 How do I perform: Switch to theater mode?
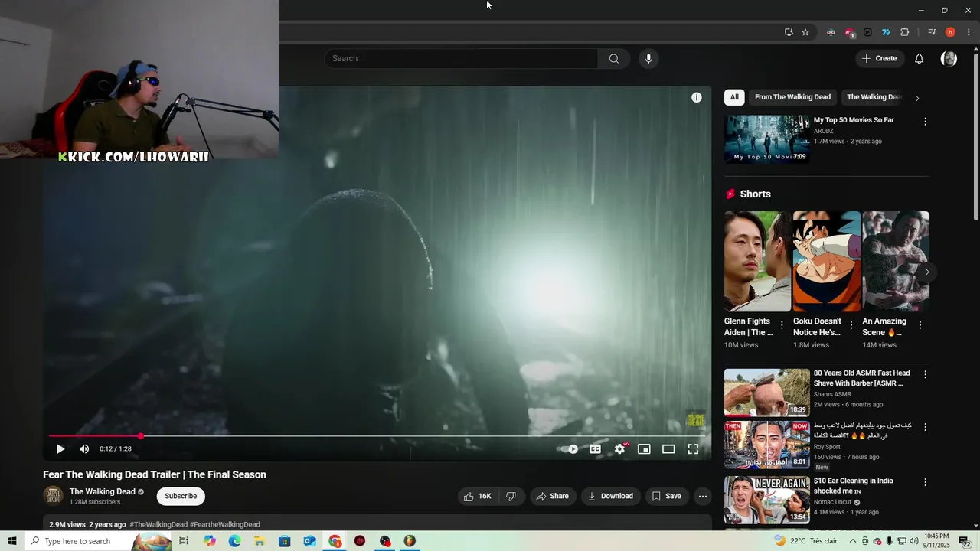point(668,449)
